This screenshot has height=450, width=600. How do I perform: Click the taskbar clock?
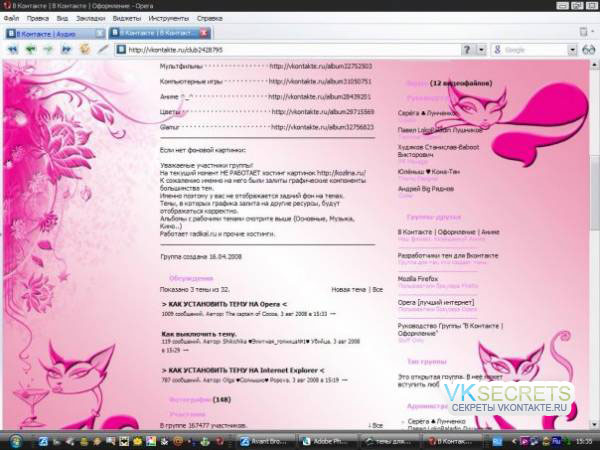point(584,441)
